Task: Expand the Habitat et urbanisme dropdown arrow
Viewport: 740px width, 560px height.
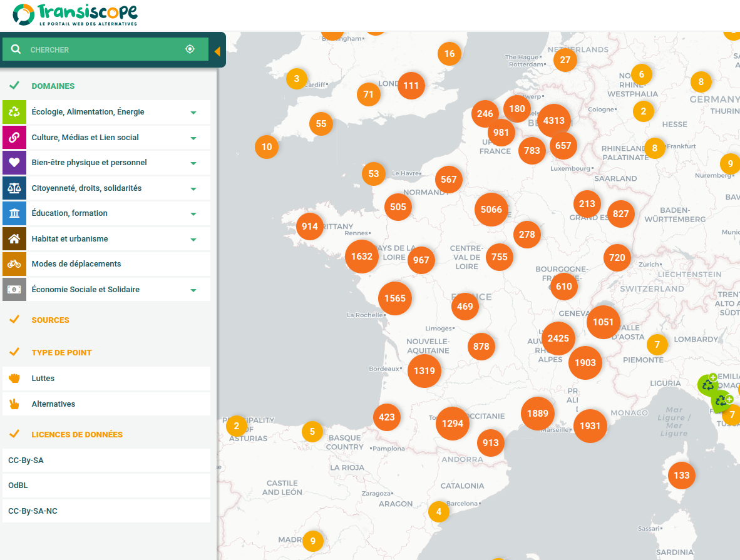Action: coord(193,240)
